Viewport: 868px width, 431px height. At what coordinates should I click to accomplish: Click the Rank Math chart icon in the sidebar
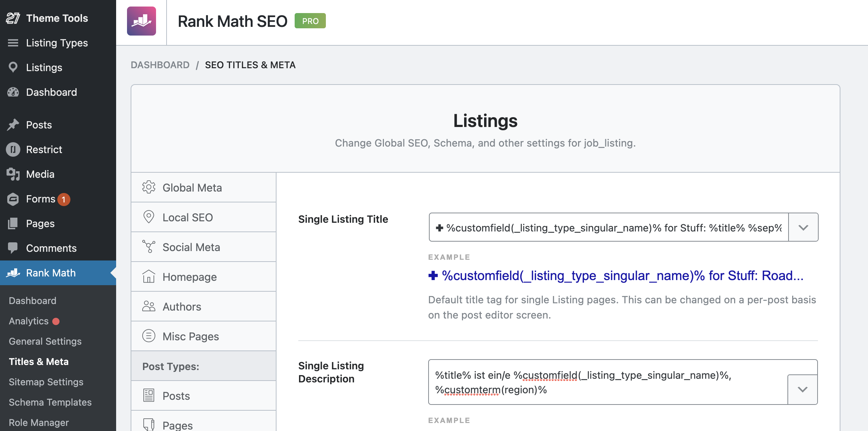pos(13,273)
